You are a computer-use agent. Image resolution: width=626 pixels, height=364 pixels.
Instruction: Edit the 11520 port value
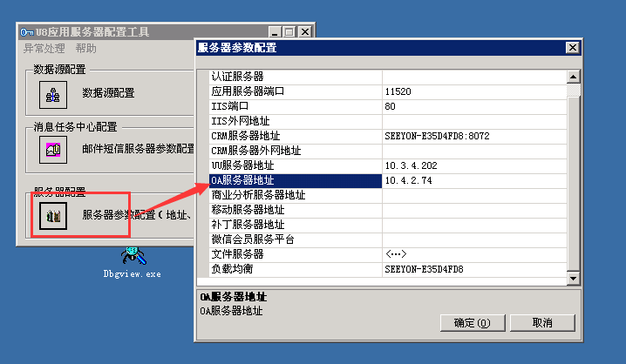click(474, 91)
